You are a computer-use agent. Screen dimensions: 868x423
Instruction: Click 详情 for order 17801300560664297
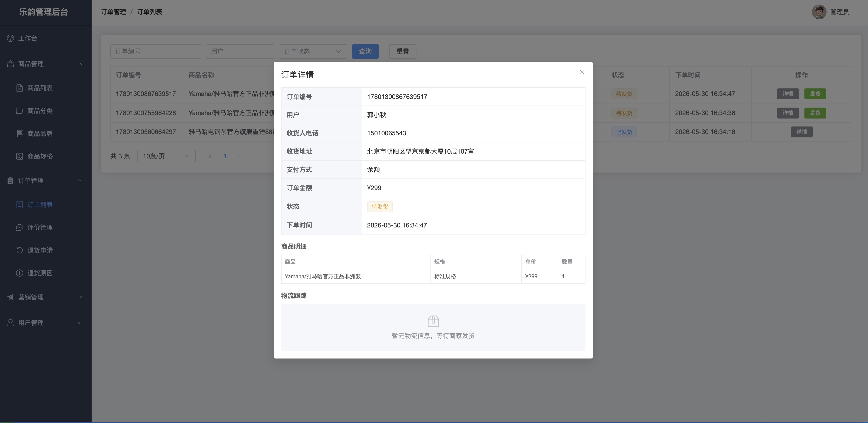[x=802, y=132]
